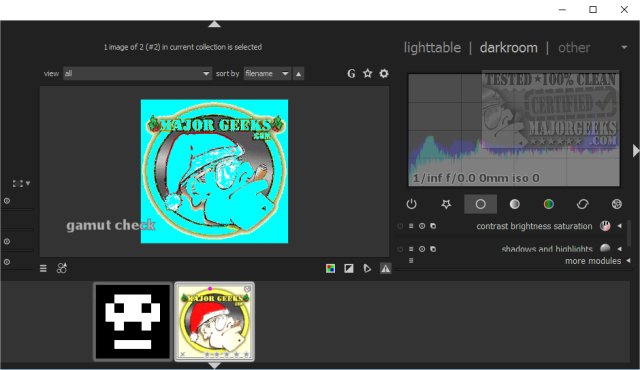Image resolution: width=640 pixels, height=370 pixels.
Task: Switch to other views
Action: point(574,48)
